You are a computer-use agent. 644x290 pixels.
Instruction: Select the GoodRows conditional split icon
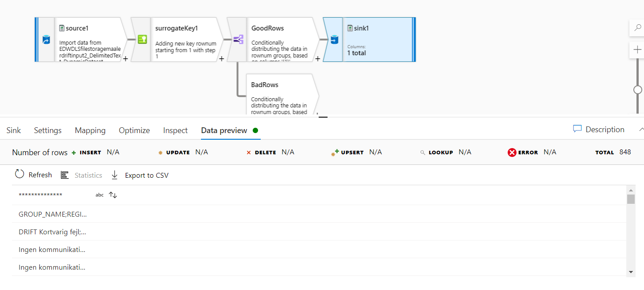click(x=238, y=39)
